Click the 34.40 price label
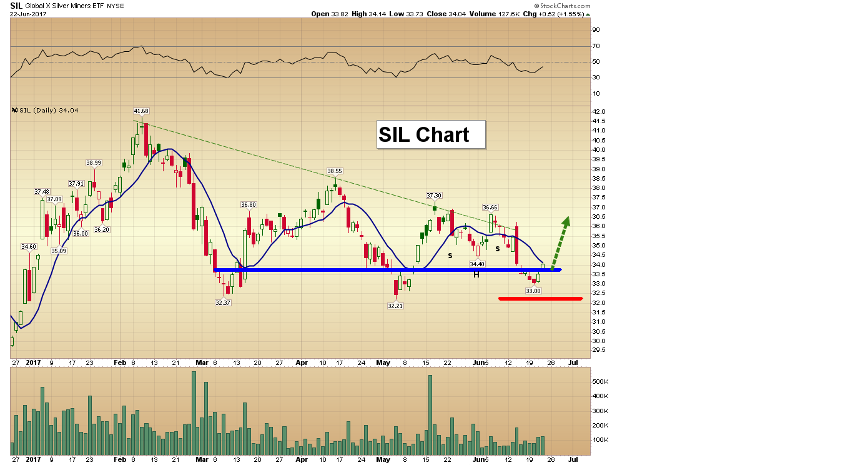 point(477,264)
